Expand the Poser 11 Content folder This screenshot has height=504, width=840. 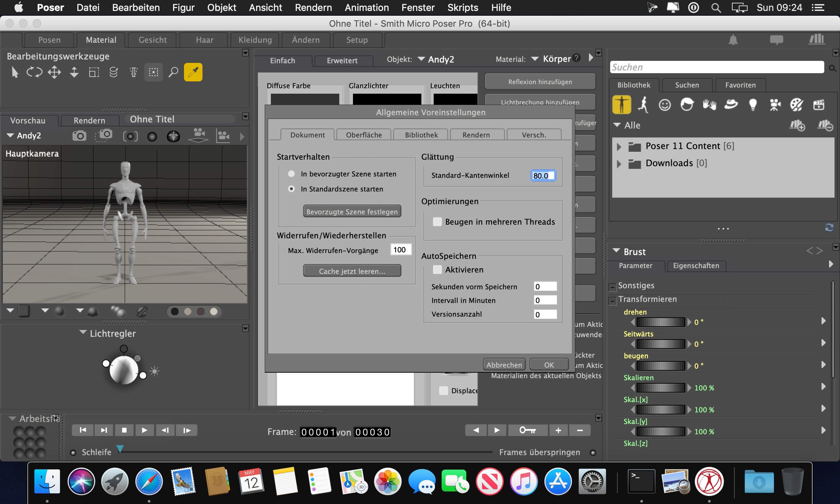(x=619, y=147)
